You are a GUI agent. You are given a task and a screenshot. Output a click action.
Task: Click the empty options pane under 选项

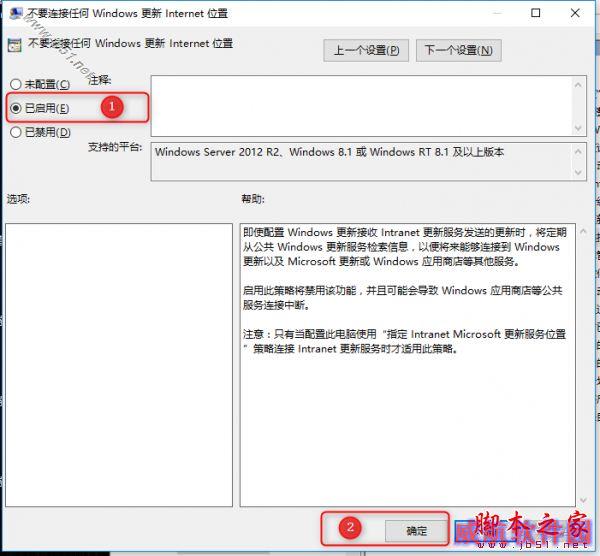pos(119,365)
